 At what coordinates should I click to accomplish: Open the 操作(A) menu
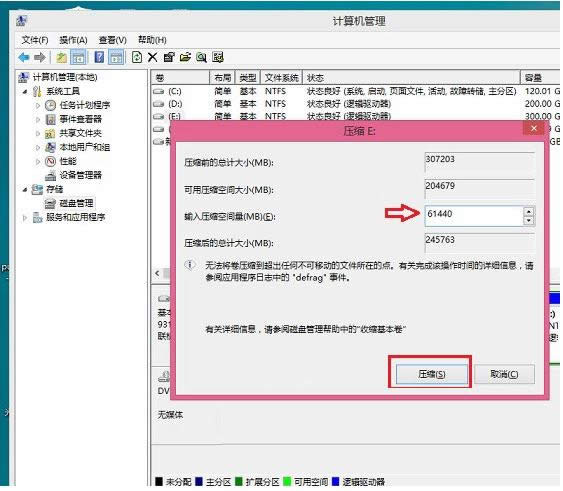pyautogui.click(x=73, y=40)
